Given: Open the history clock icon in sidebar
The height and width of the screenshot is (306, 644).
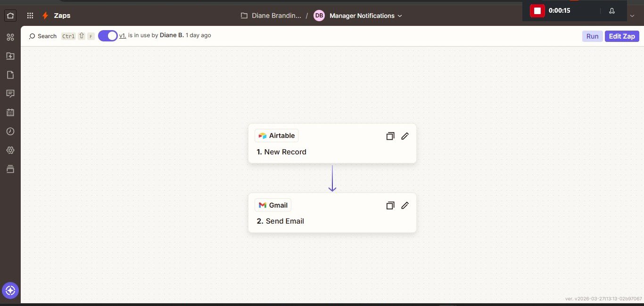Looking at the screenshot, I should (x=10, y=131).
